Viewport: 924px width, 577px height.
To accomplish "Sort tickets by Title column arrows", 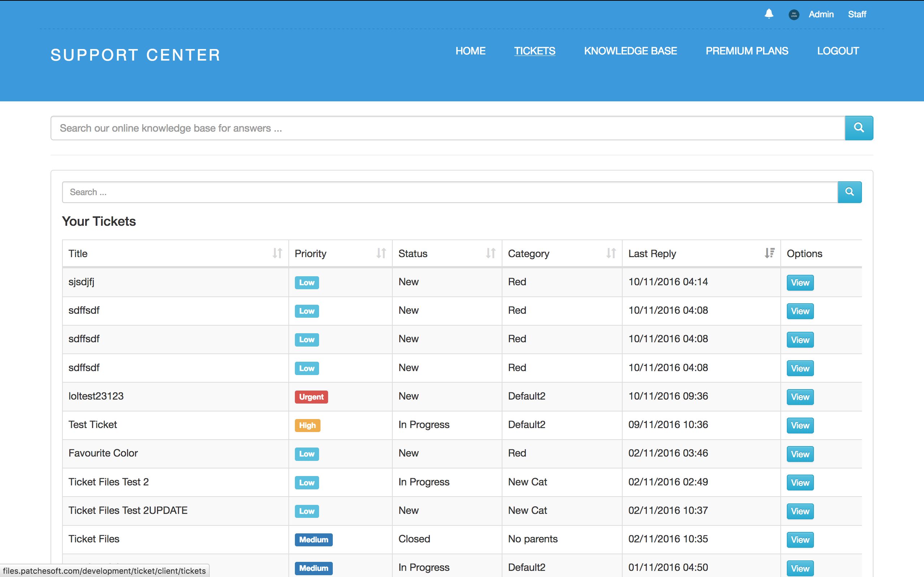I will pos(277,254).
